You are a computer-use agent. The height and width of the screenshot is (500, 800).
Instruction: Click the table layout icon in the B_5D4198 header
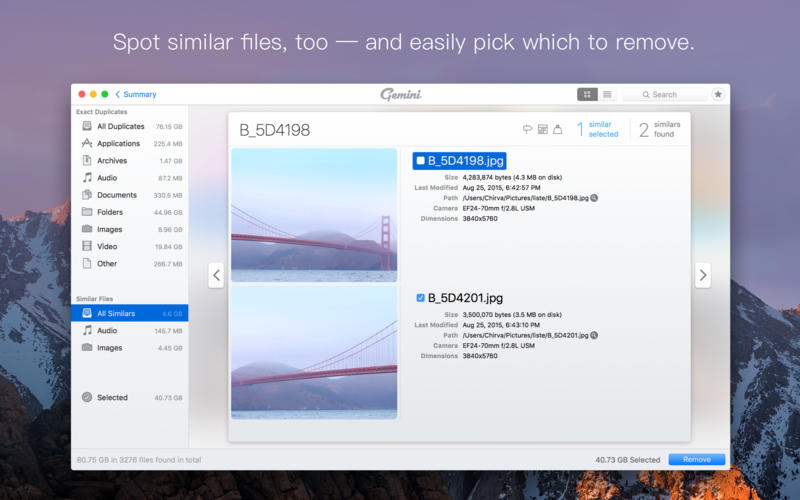543,129
